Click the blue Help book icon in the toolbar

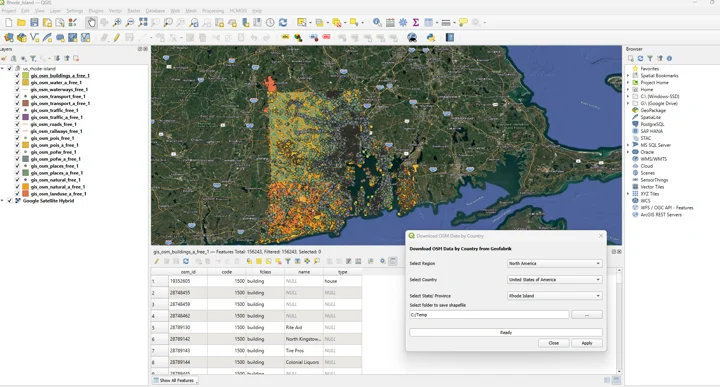point(450,38)
